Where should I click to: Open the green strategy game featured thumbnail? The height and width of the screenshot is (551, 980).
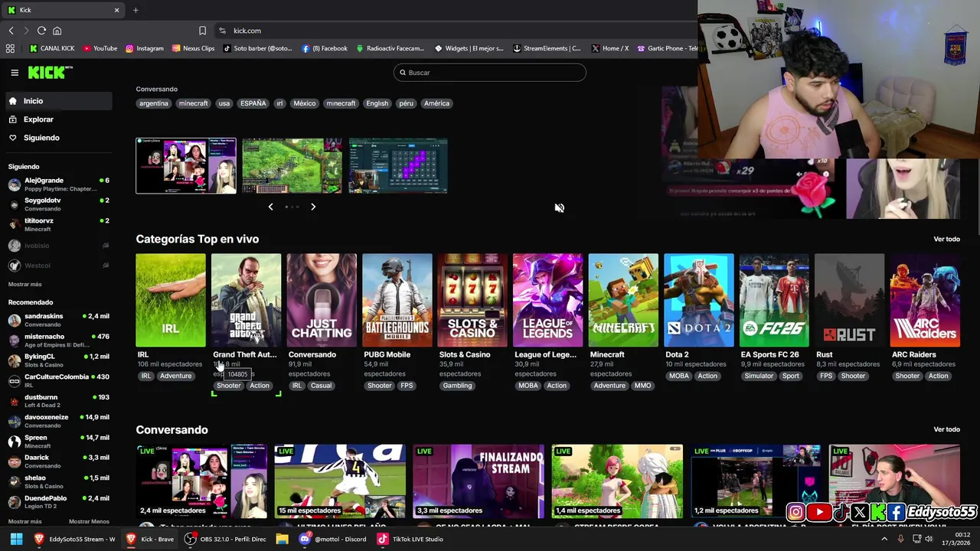(292, 166)
